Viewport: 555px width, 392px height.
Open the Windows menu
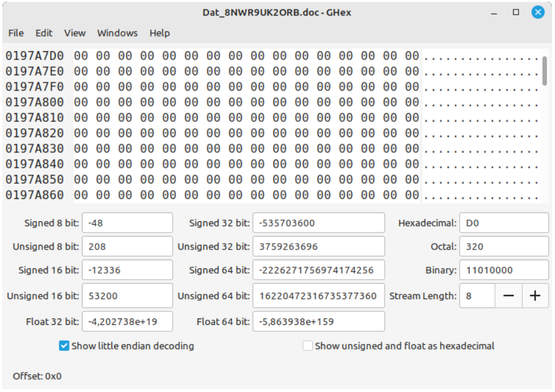point(117,33)
